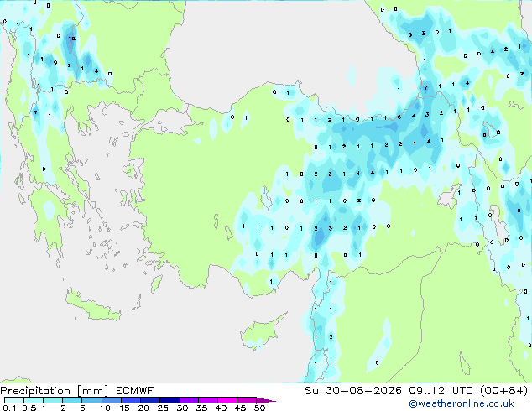The height and width of the screenshot is (411, 532).
Task: Click the 20–25 mm dark blue legend swatch
Action: point(149,400)
